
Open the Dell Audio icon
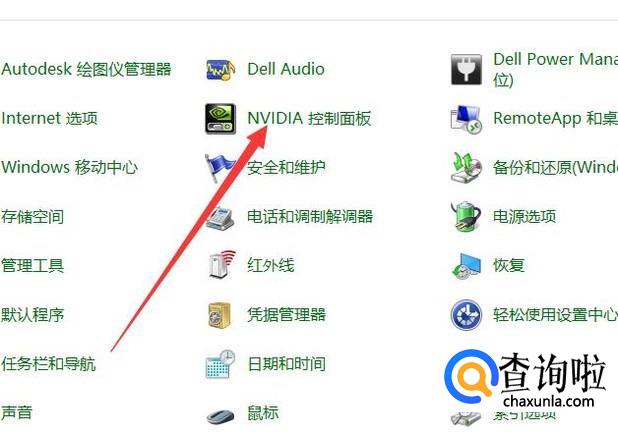220,69
